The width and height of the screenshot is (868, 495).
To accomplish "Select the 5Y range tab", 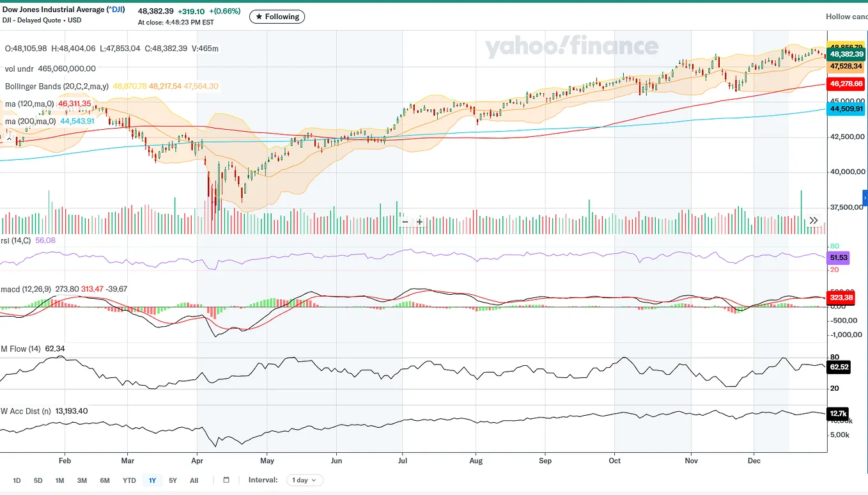I will click(173, 480).
